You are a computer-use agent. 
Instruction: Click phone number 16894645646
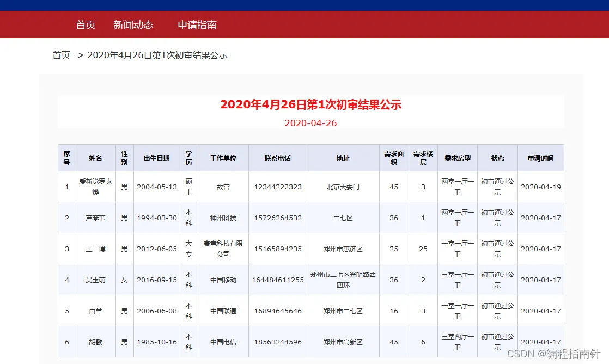click(278, 311)
